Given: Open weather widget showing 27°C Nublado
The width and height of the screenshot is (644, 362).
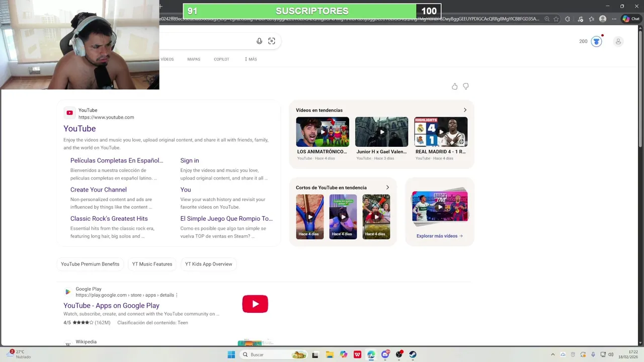Looking at the screenshot, I should point(20,354).
